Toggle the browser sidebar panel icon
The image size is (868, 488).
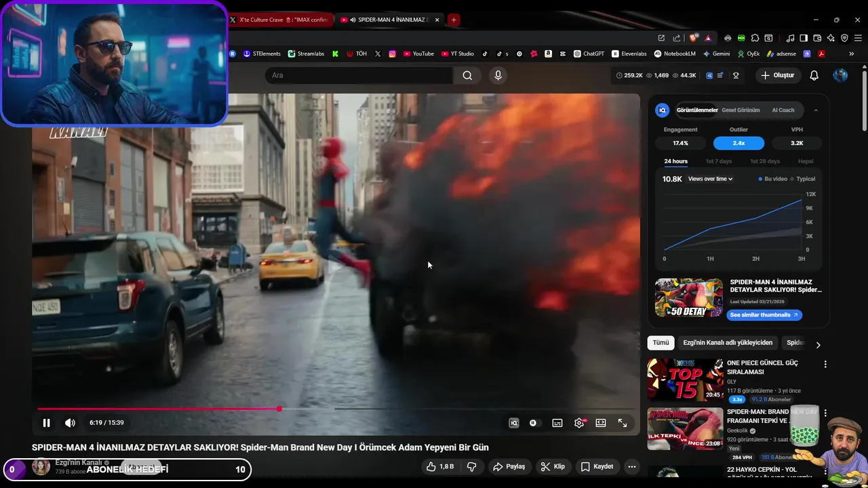tap(804, 38)
